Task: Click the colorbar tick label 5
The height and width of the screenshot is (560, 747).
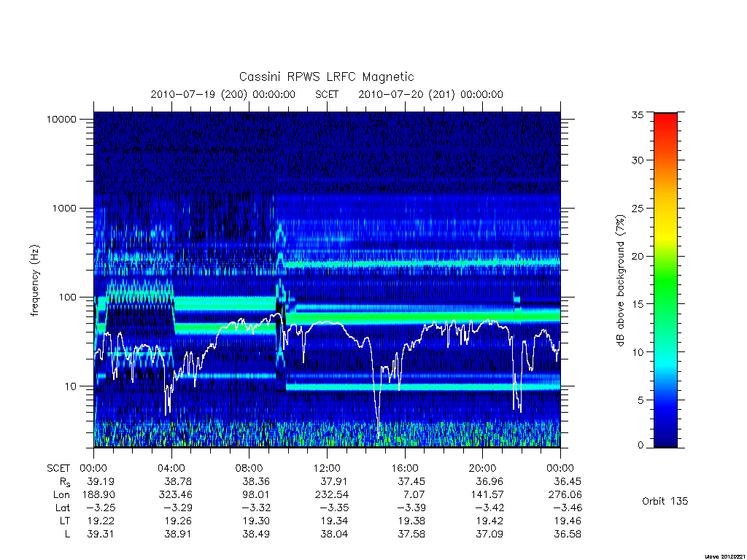Action: pyautogui.click(x=640, y=400)
